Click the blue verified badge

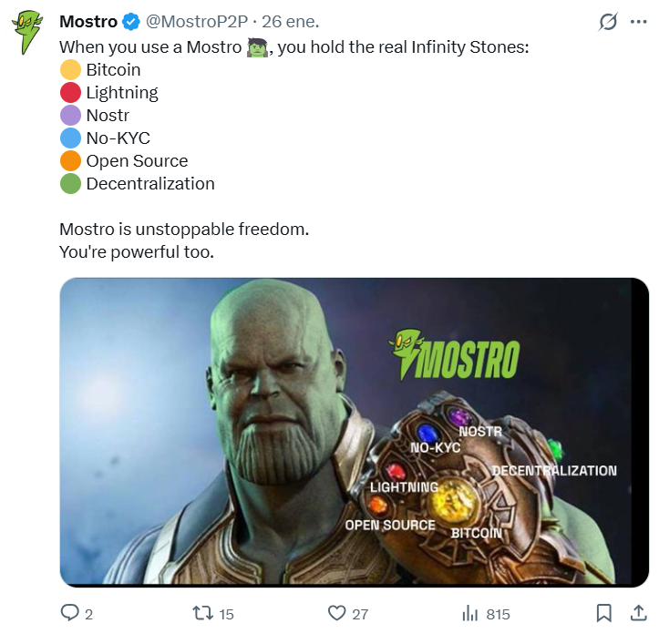click(130, 22)
